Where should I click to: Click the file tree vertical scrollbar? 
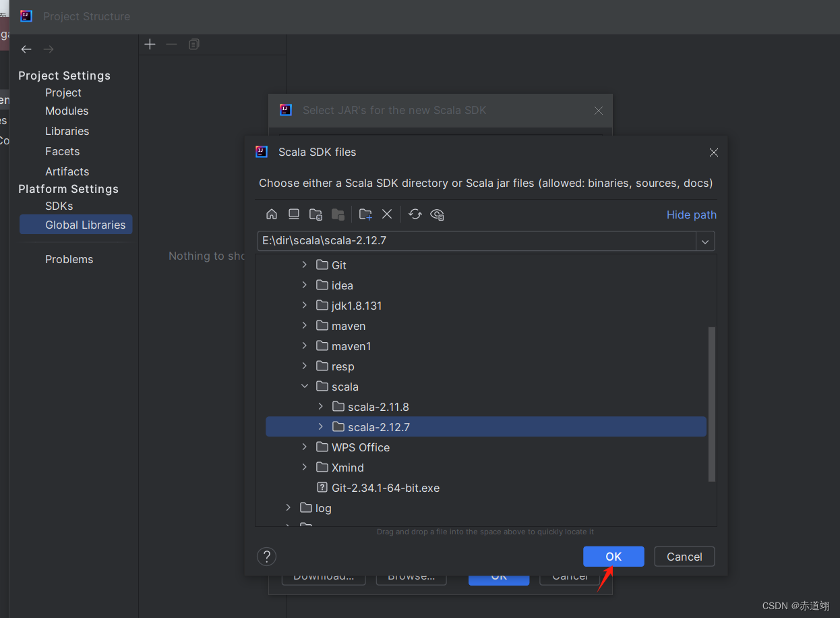coord(712,404)
